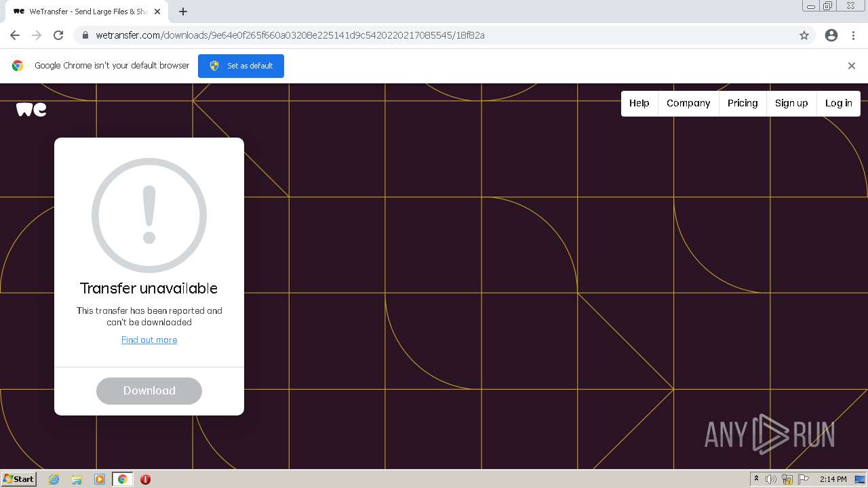Open the Company menu item
This screenshot has height=488, width=868.
(688, 103)
